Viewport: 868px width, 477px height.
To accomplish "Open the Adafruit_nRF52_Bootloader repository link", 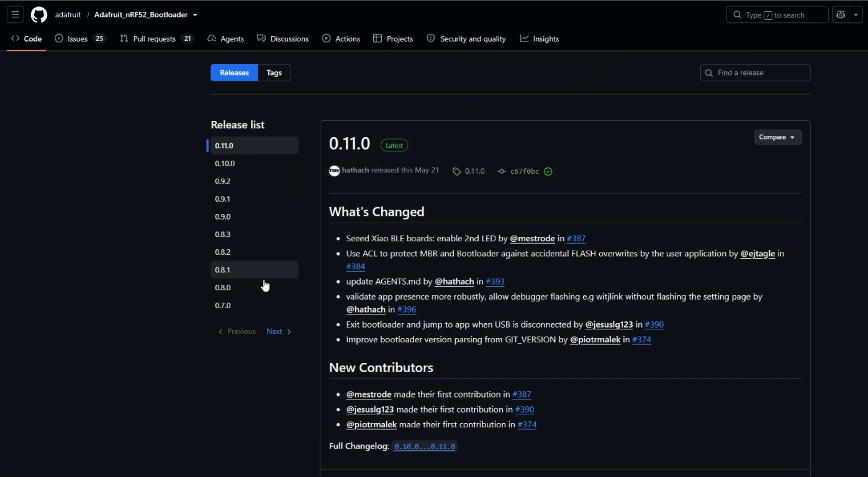I will (x=141, y=15).
